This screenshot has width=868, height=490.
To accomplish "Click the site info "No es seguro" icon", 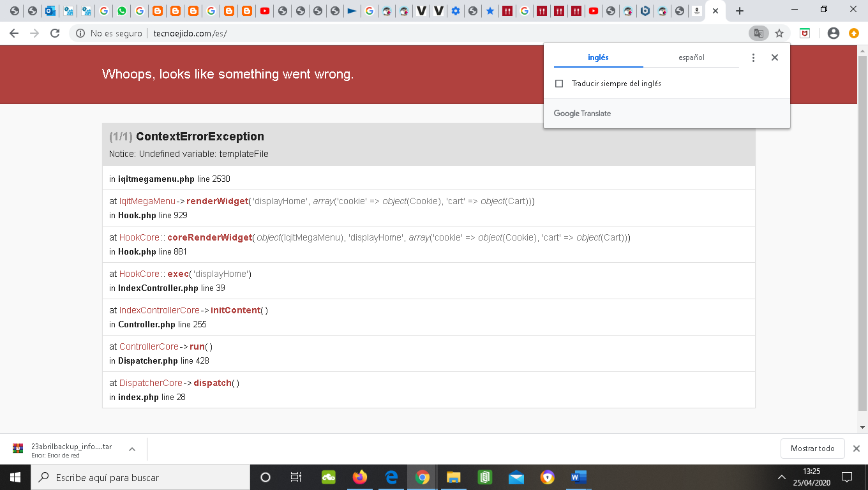I will pyautogui.click(x=80, y=33).
